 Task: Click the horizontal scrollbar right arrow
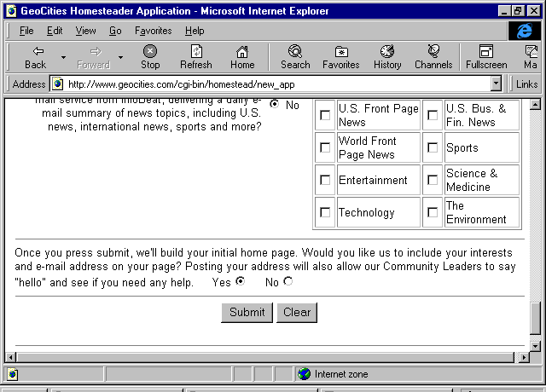tap(524, 357)
